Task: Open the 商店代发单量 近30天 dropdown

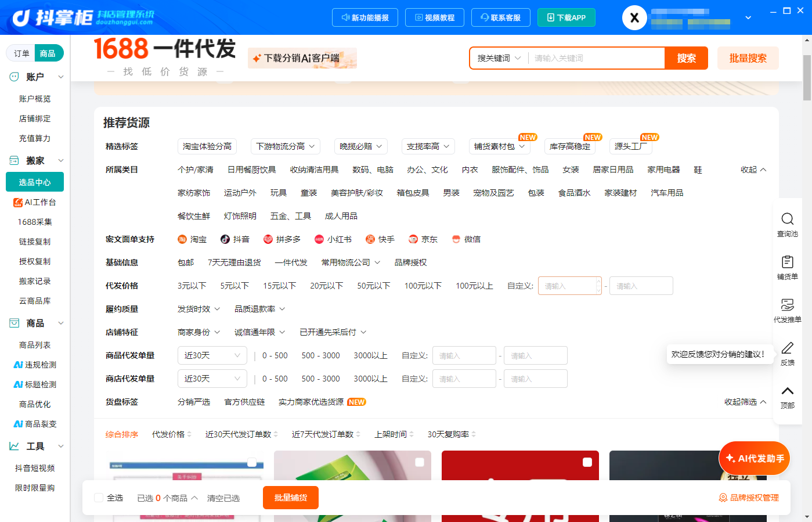Action: click(x=212, y=379)
